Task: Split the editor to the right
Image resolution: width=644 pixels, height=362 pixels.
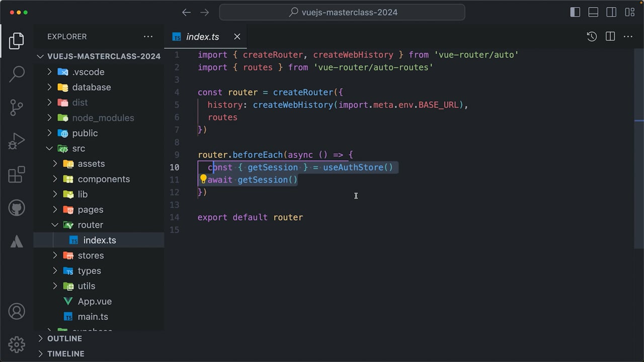Action: 610,37
